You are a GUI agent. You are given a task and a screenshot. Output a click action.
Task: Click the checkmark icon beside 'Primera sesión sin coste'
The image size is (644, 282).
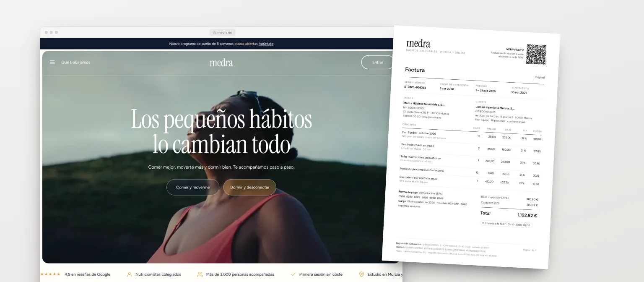(x=293, y=274)
